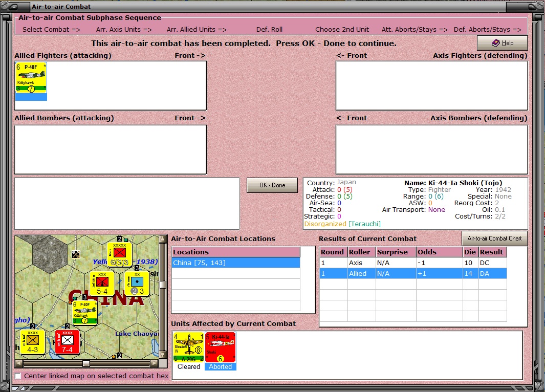Click the blue-symbol unit counter labeled 3 on map
This screenshot has width=545, height=392.
tap(137, 284)
